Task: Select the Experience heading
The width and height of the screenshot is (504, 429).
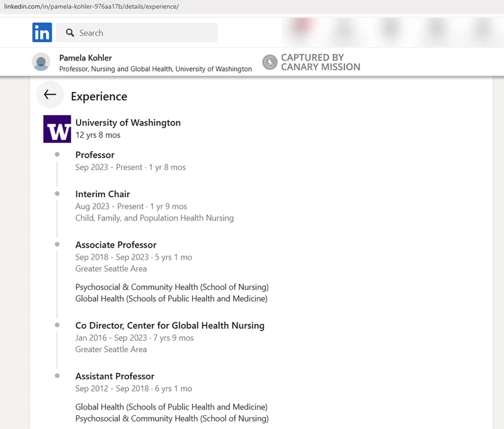Action: pyautogui.click(x=99, y=96)
